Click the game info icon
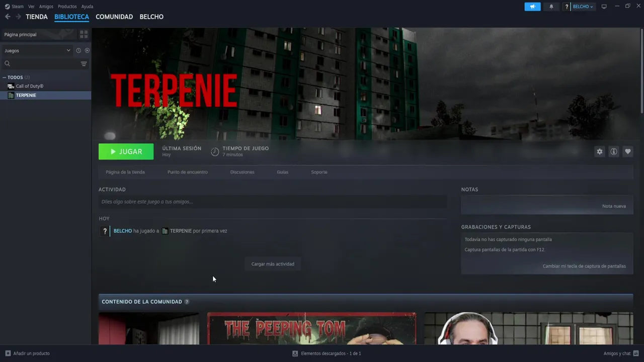The height and width of the screenshot is (362, 644). 613,151
